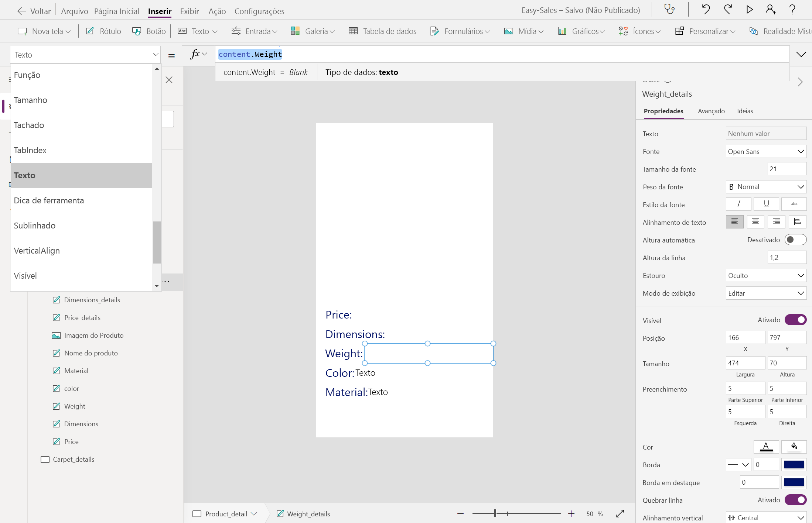Collapse the properties panel chevron
This screenshot has height=523, width=812.
click(x=800, y=82)
